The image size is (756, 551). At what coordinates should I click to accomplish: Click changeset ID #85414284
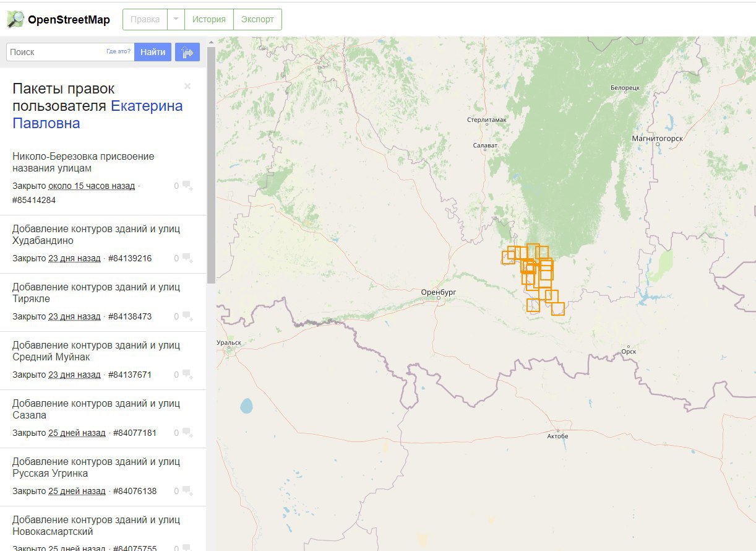pos(34,200)
